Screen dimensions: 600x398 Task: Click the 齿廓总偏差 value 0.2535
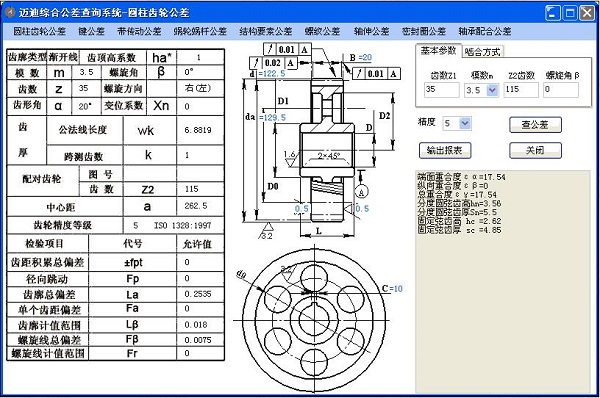pos(198,294)
